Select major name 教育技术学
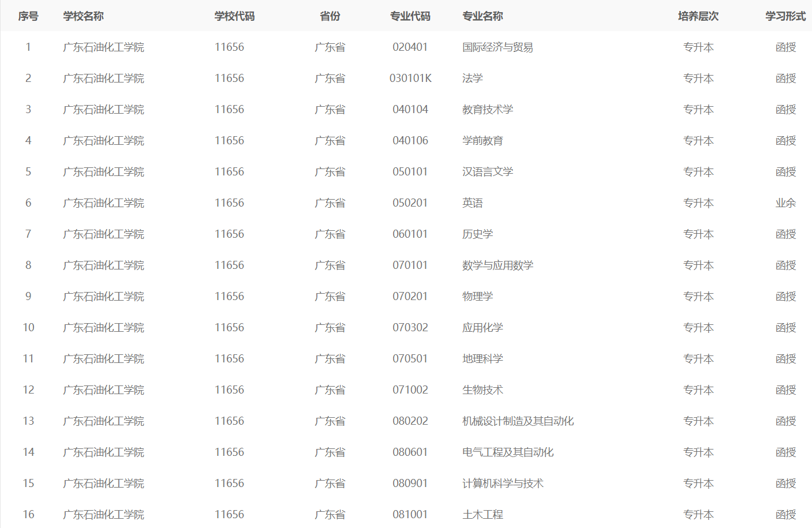This screenshot has width=812, height=528. pos(488,110)
